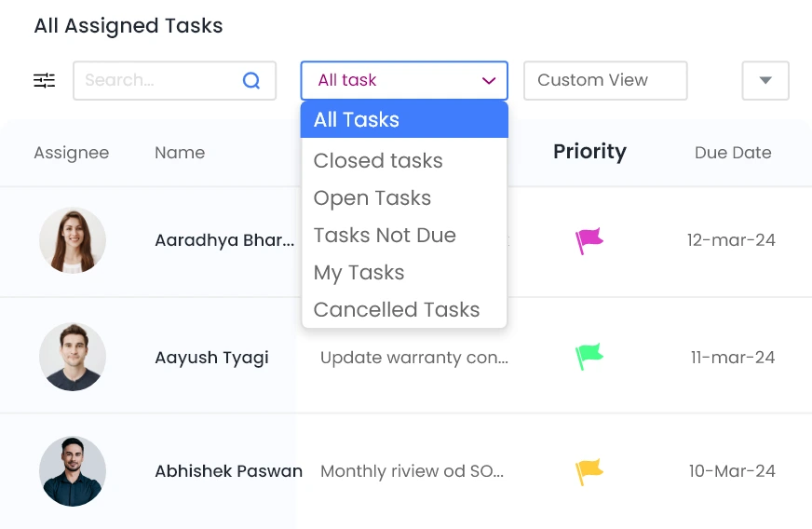Click the pink priority flag

(589, 241)
